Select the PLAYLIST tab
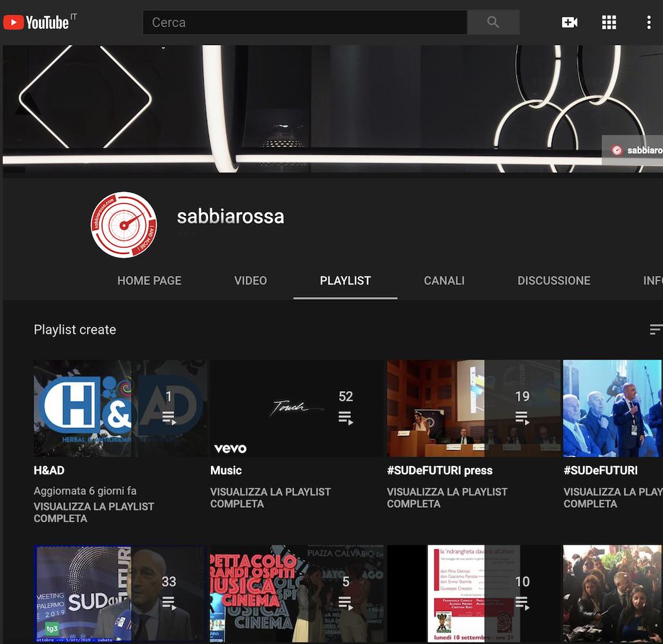 [x=346, y=280]
